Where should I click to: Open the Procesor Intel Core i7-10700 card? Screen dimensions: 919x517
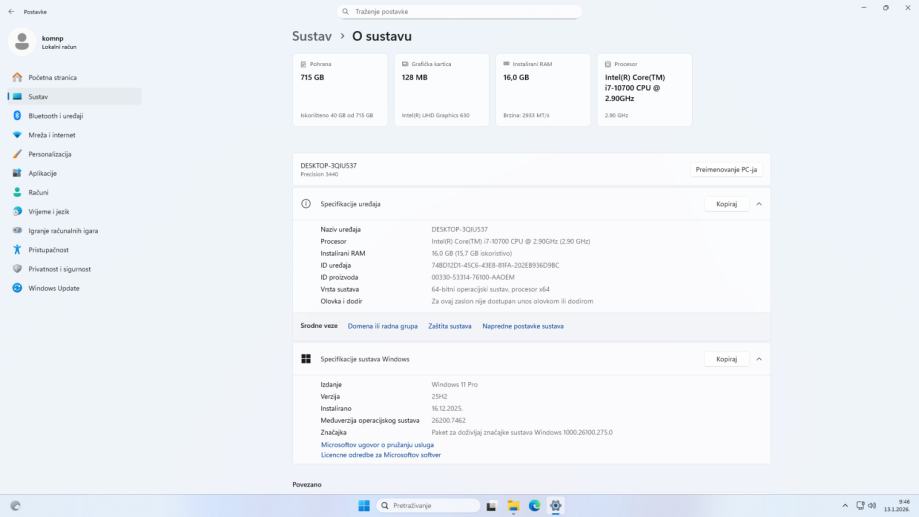click(645, 90)
